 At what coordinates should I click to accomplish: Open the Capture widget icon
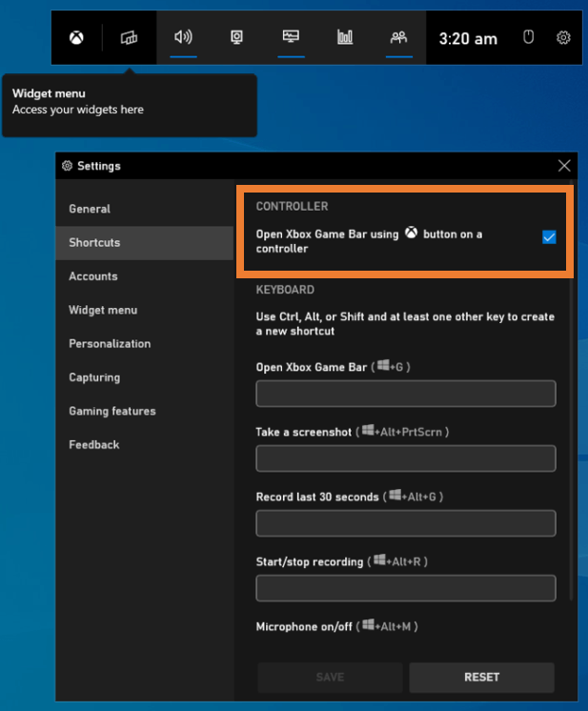point(236,37)
